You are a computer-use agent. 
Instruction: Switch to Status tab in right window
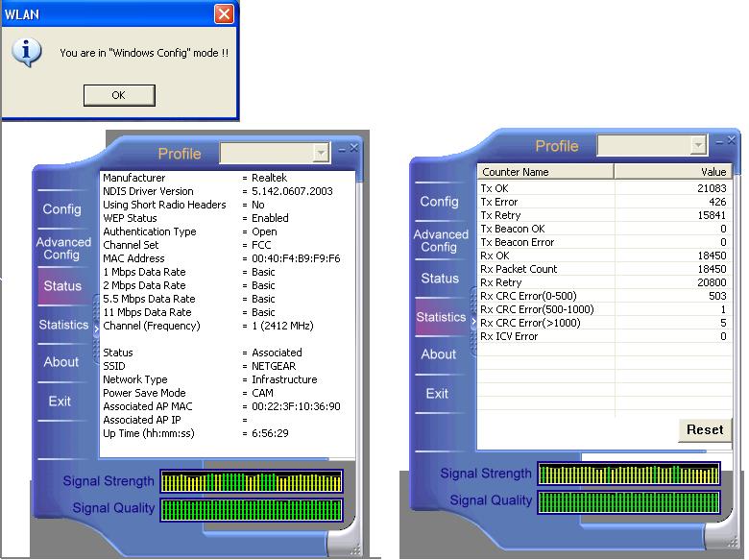(440, 279)
